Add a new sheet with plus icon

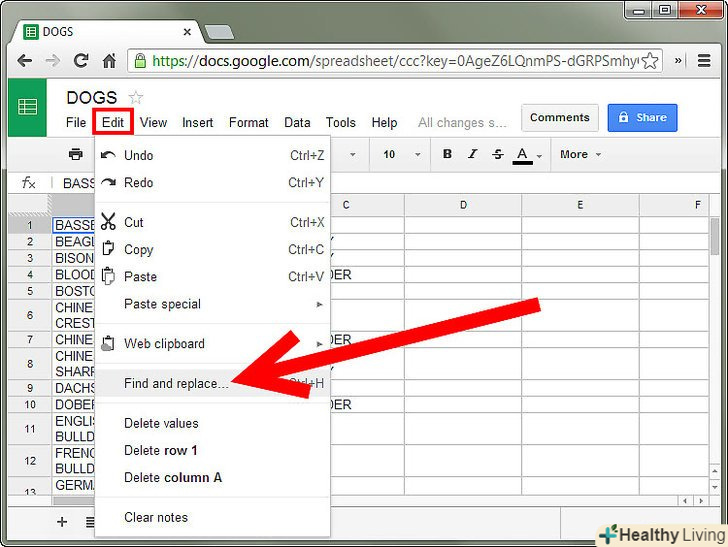(62, 522)
